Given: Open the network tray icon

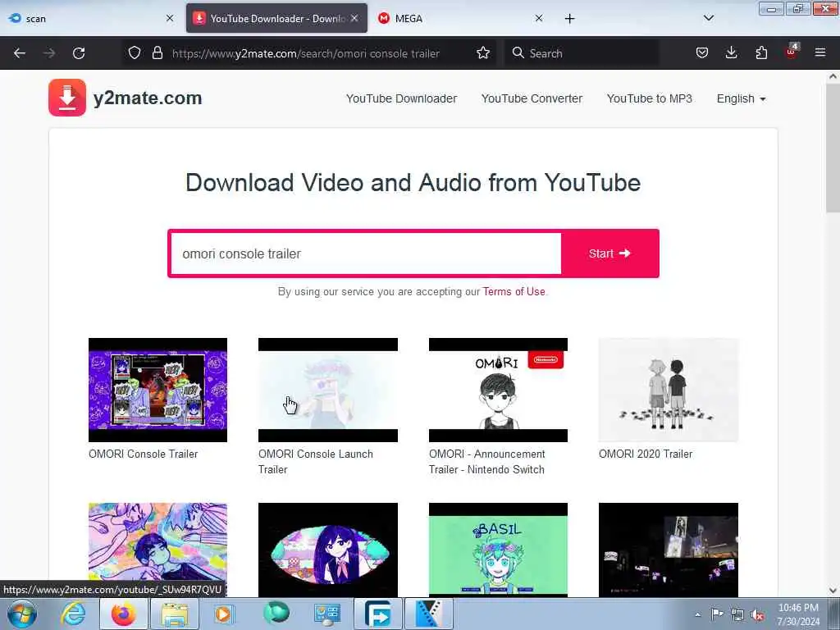Looking at the screenshot, I should (x=737, y=614).
